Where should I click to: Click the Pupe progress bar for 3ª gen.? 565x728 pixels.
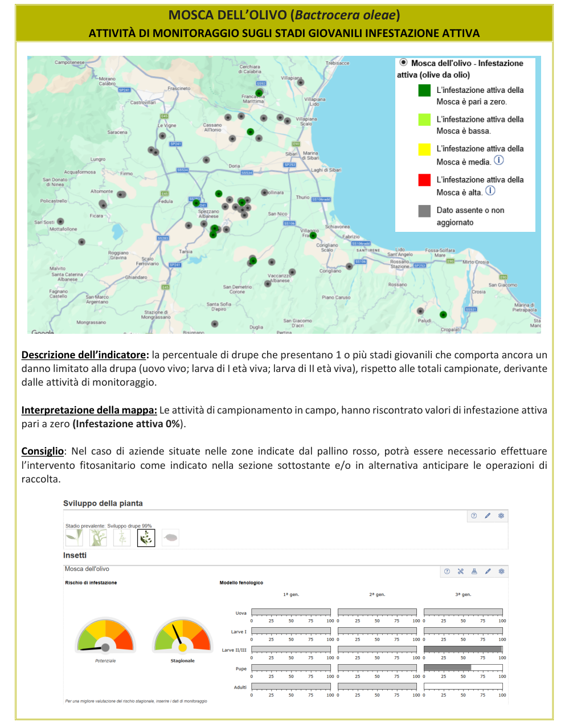(x=463, y=668)
